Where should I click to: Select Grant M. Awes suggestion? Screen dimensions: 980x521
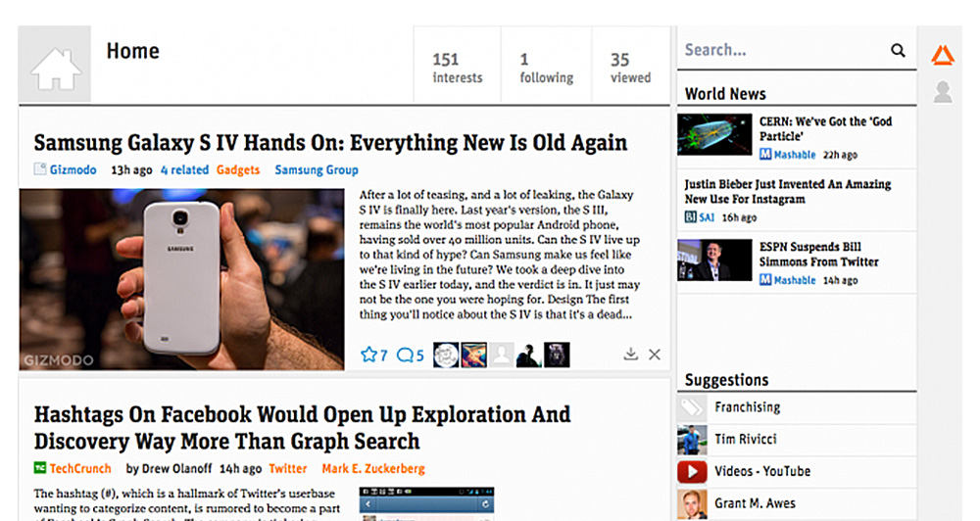pyautogui.click(x=797, y=504)
